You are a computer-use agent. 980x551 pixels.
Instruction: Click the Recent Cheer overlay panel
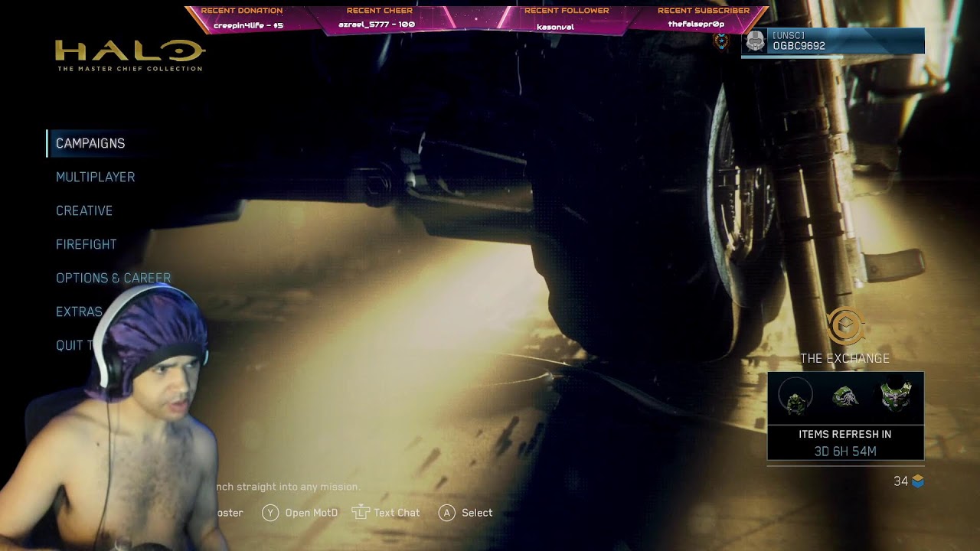pos(380,18)
